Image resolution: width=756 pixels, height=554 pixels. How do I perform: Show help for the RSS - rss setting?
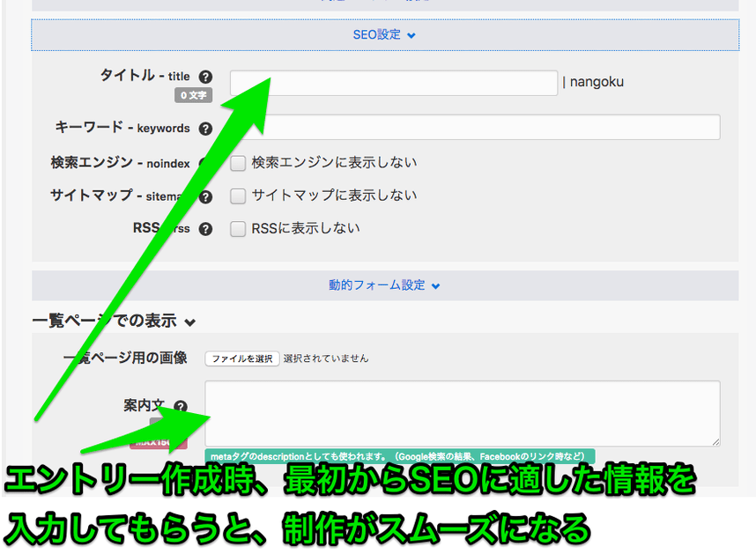(205, 229)
